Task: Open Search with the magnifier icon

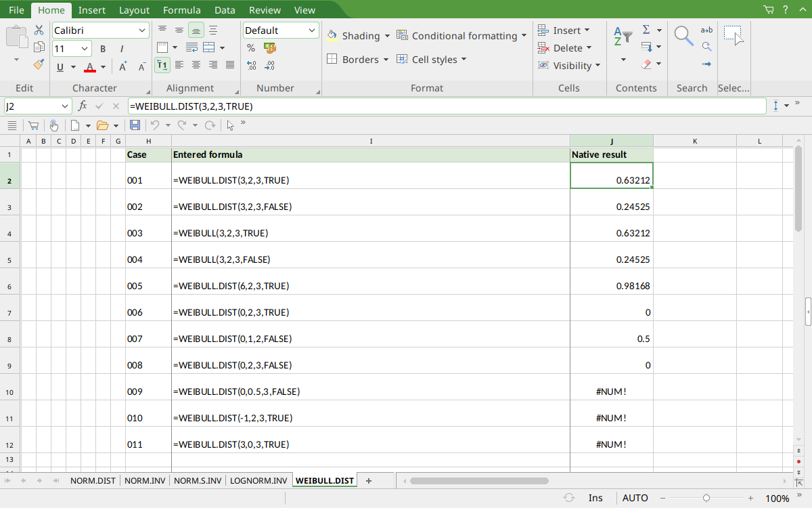Action: (x=683, y=36)
